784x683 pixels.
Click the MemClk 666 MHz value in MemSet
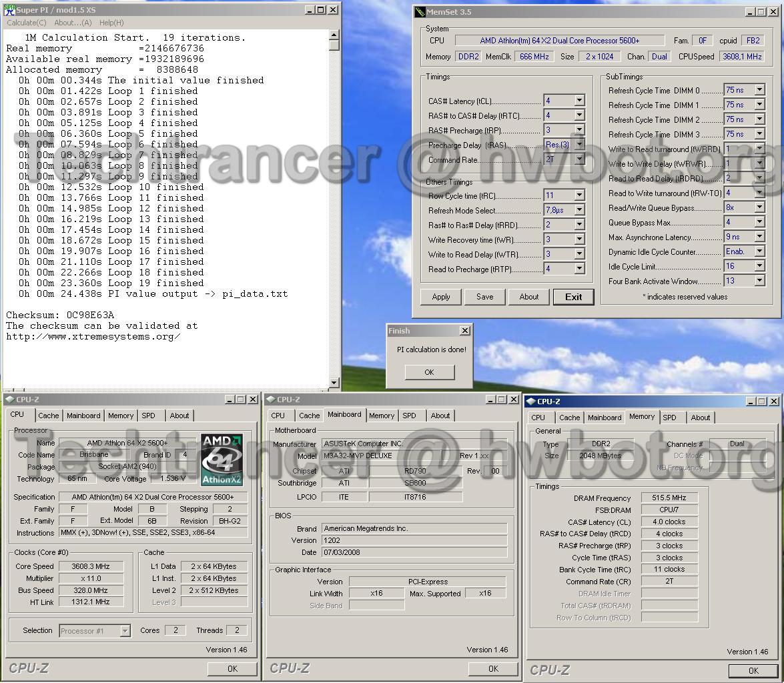[534, 57]
